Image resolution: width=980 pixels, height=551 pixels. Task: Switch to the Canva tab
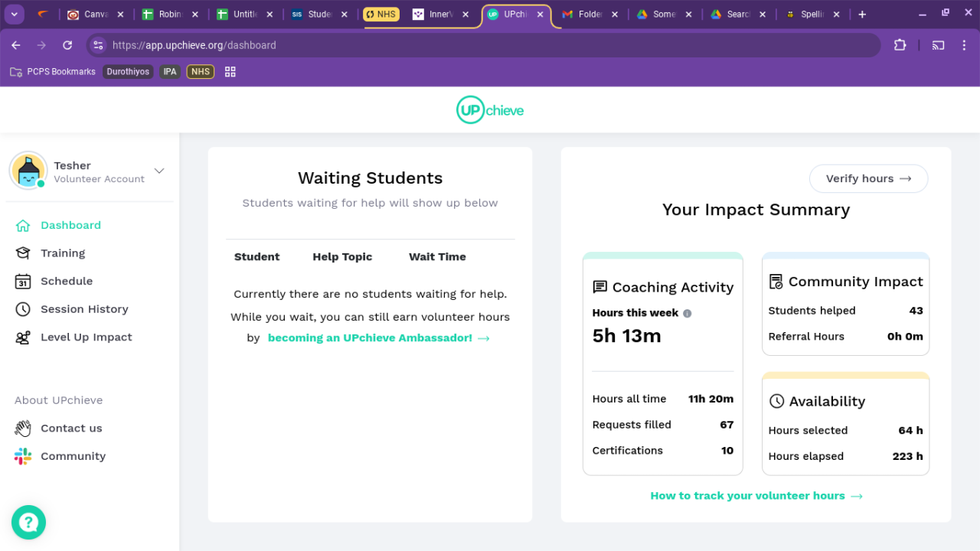pyautogui.click(x=96, y=15)
